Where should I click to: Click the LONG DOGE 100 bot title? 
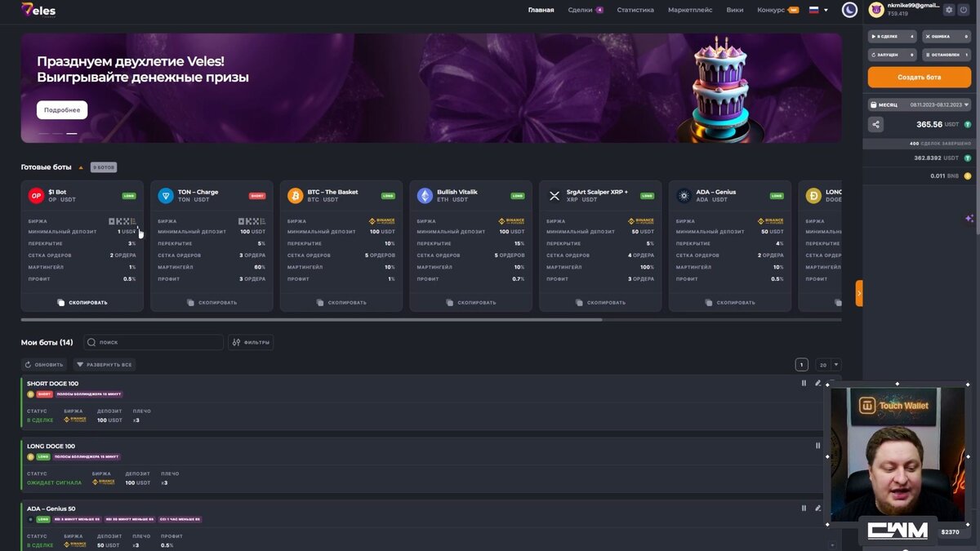[x=51, y=446]
